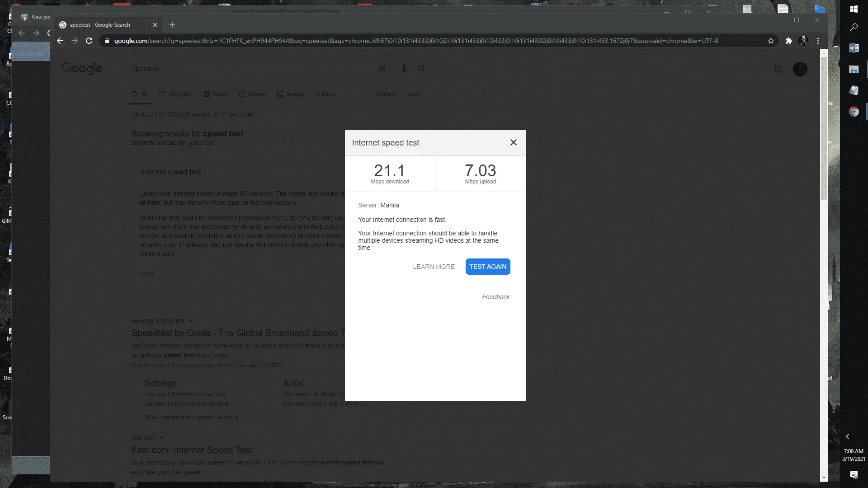The image size is (868, 488).
Task: Click the Feedback link in dialog
Action: pos(495,297)
